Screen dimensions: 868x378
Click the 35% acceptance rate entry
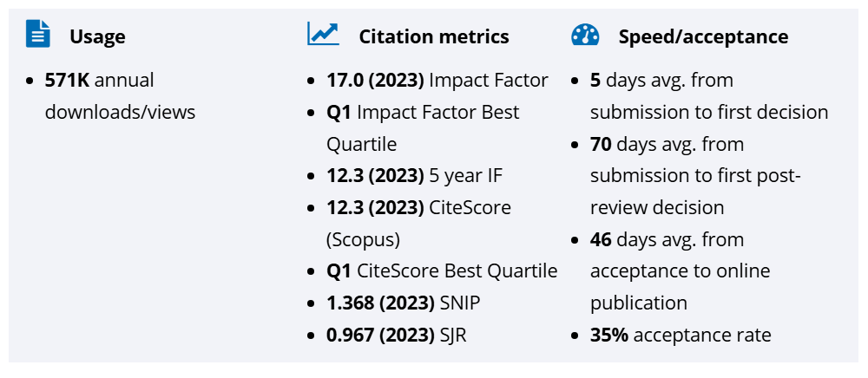(681, 335)
